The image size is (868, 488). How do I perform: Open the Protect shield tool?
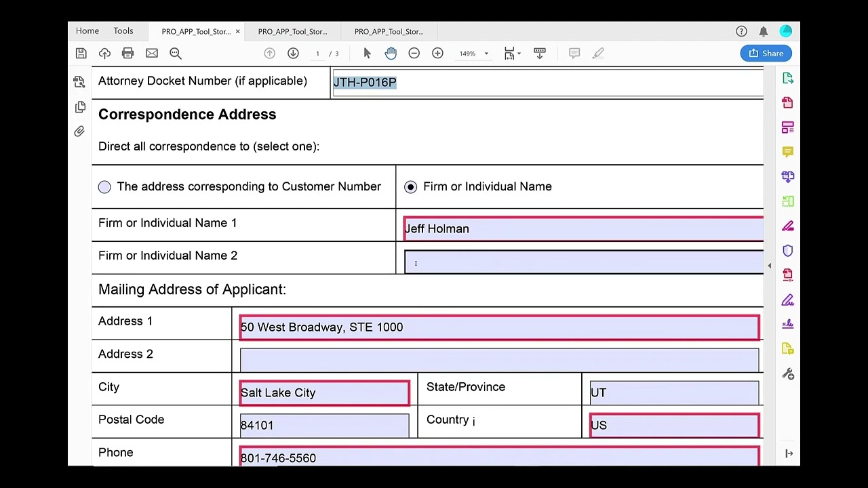pyautogui.click(x=788, y=251)
